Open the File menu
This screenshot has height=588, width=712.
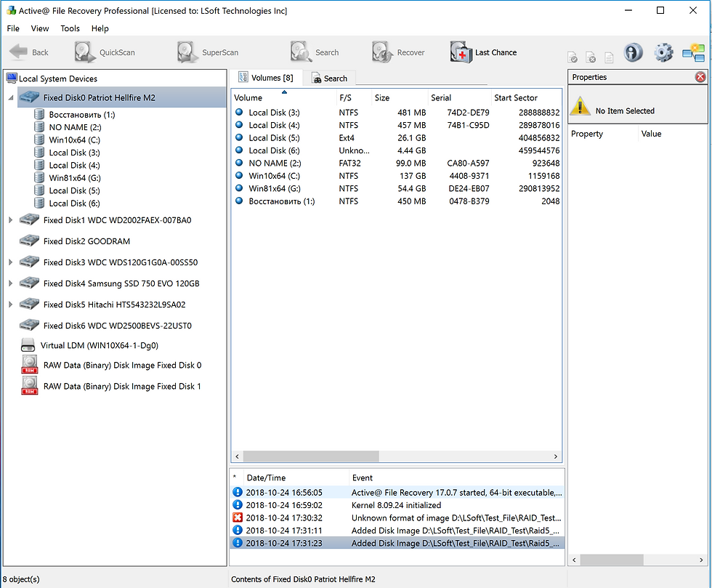(x=13, y=28)
